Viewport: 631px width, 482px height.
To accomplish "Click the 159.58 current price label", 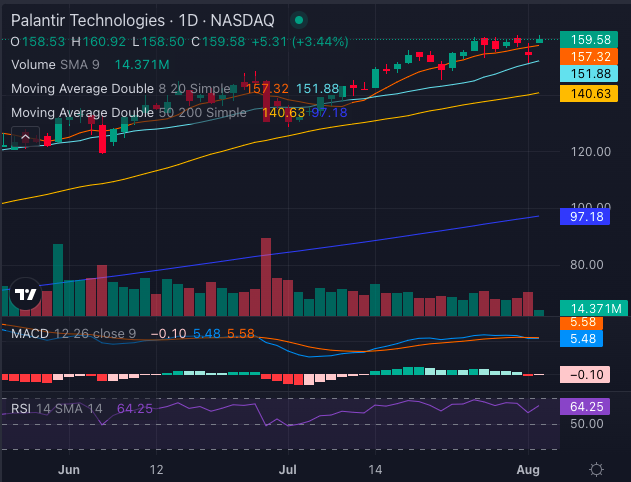I will [589, 40].
